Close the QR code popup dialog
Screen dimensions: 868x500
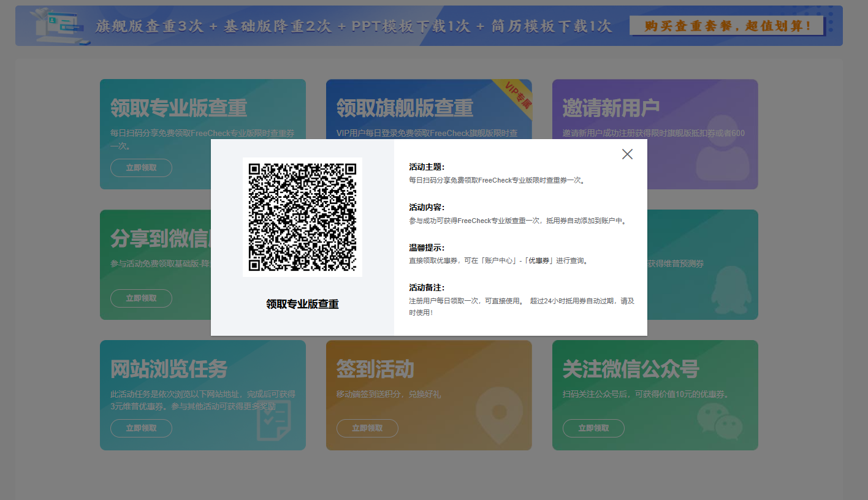[627, 154]
